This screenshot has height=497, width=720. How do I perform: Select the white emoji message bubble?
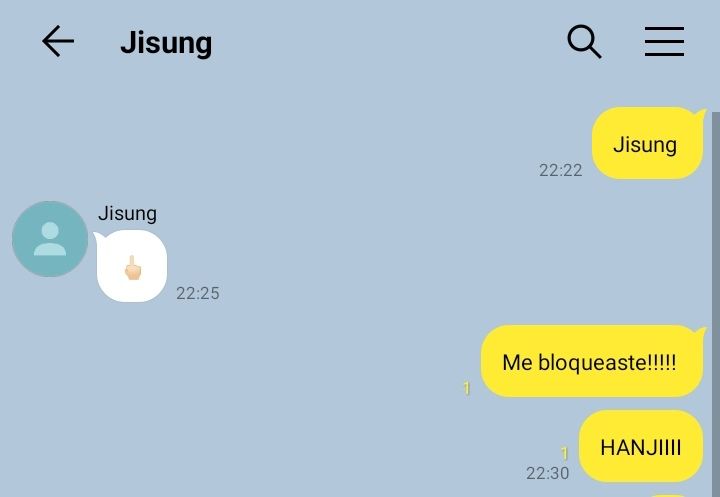[131, 266]
